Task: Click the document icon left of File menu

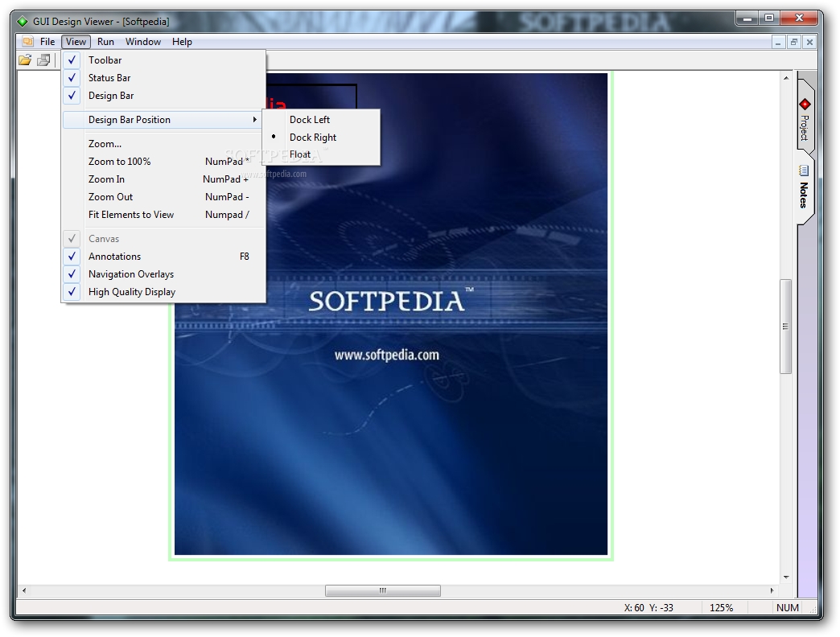Action: [x=28, y=41]
